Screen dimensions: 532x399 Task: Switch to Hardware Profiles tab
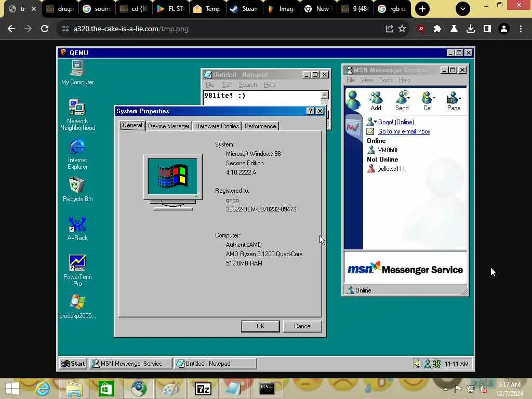tap(217, 126)
